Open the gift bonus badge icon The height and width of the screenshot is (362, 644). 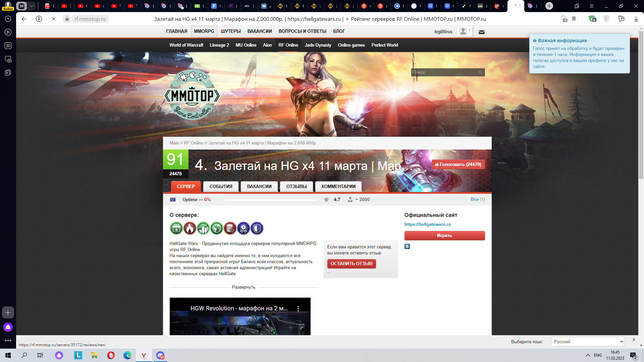point(176,228)
